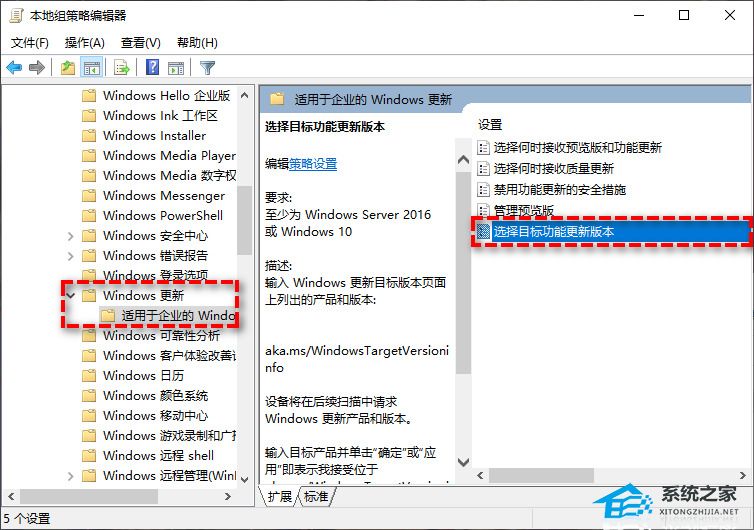Toggle the Show/Hide action pane icon

[176, 67]
